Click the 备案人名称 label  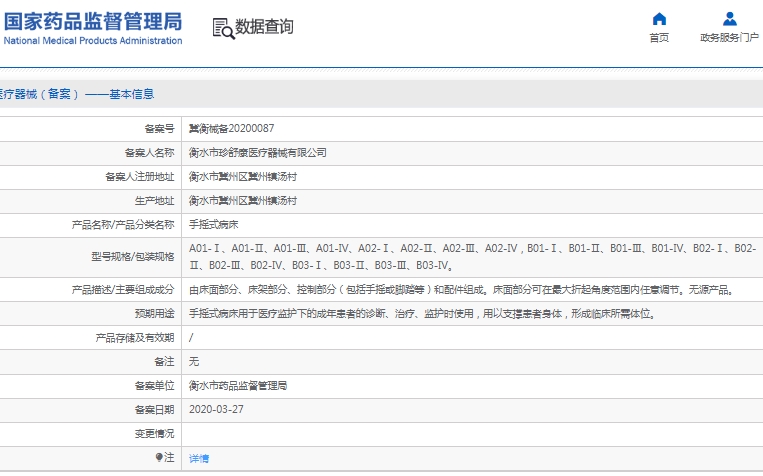pyautogui.click(x=149, y=153)
